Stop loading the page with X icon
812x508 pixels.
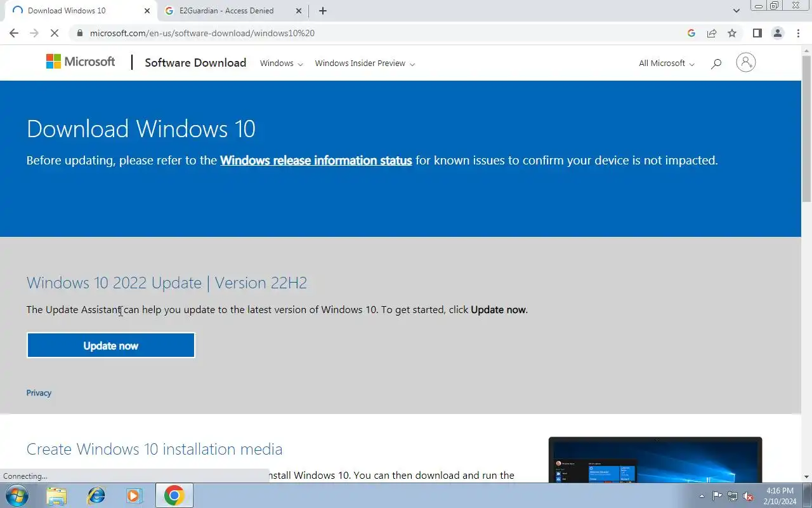point(55,33)
